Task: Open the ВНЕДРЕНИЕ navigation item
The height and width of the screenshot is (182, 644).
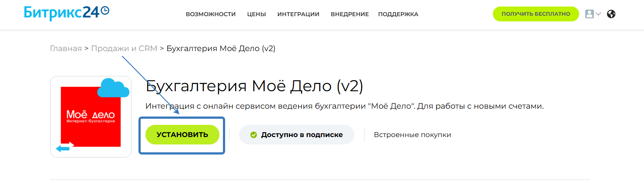Action: (x=350, y=14)
